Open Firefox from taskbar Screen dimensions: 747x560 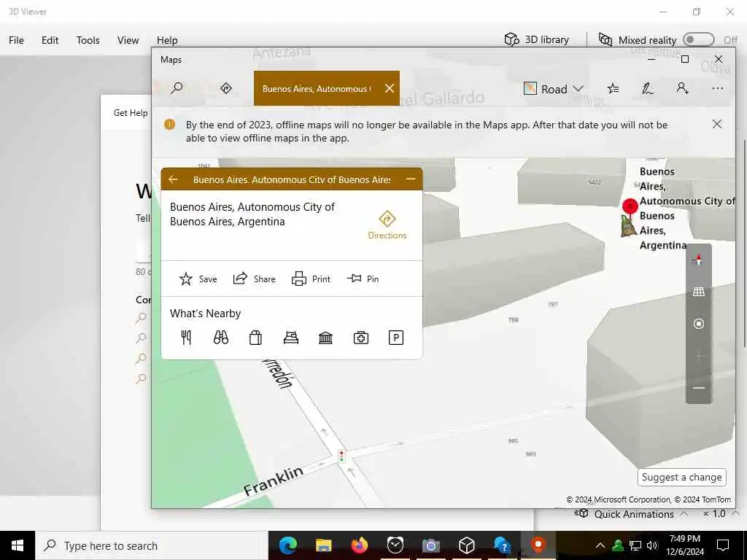point(360,545)
